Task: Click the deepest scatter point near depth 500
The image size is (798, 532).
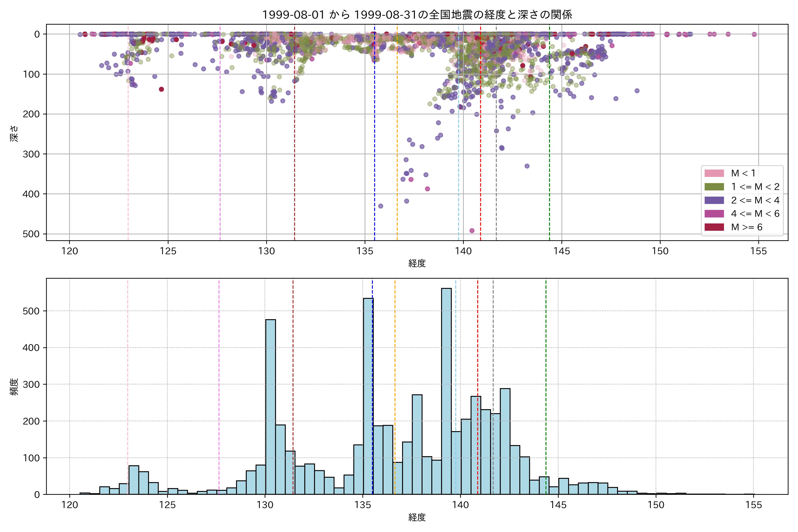Action: pyautogui.click(x=472, y=231)
